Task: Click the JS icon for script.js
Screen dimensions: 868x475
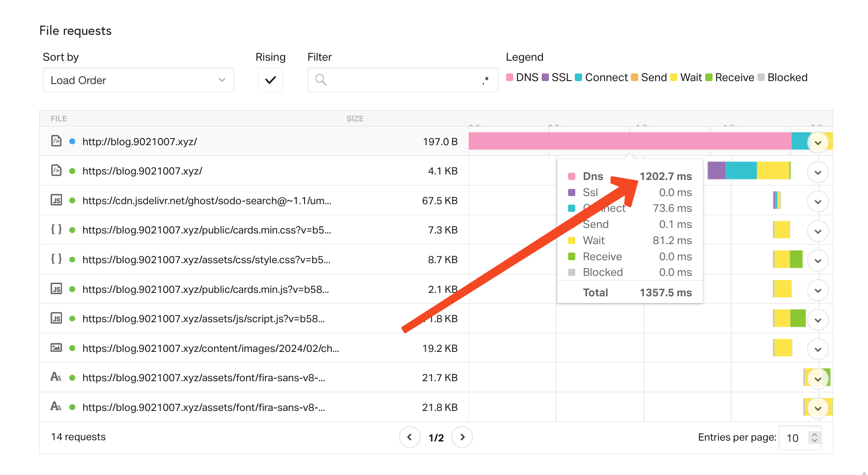Action: (x=56, y=318)
